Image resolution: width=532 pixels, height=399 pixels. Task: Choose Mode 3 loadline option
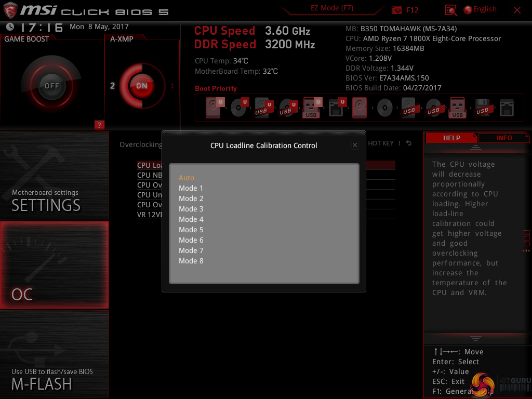point(191,209)
